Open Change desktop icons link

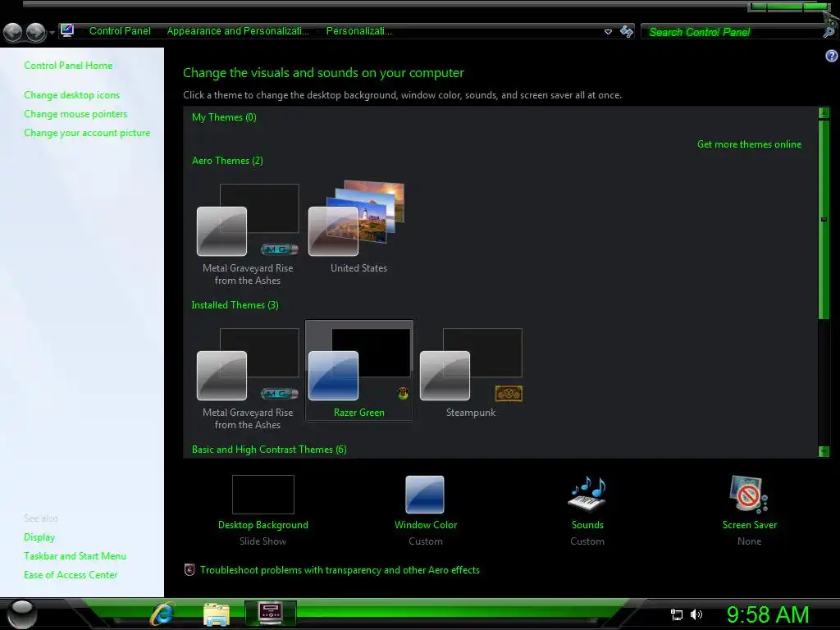[x=72, y=95]
